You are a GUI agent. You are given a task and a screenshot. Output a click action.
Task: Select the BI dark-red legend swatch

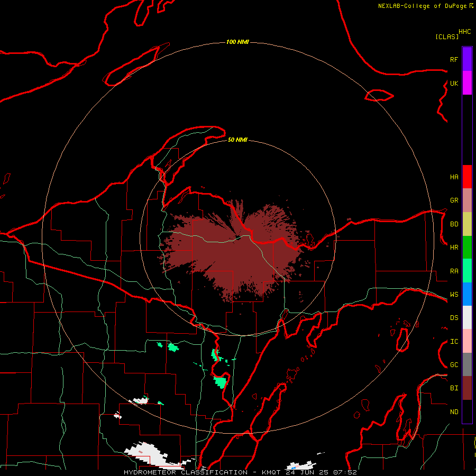pos(467,388)
